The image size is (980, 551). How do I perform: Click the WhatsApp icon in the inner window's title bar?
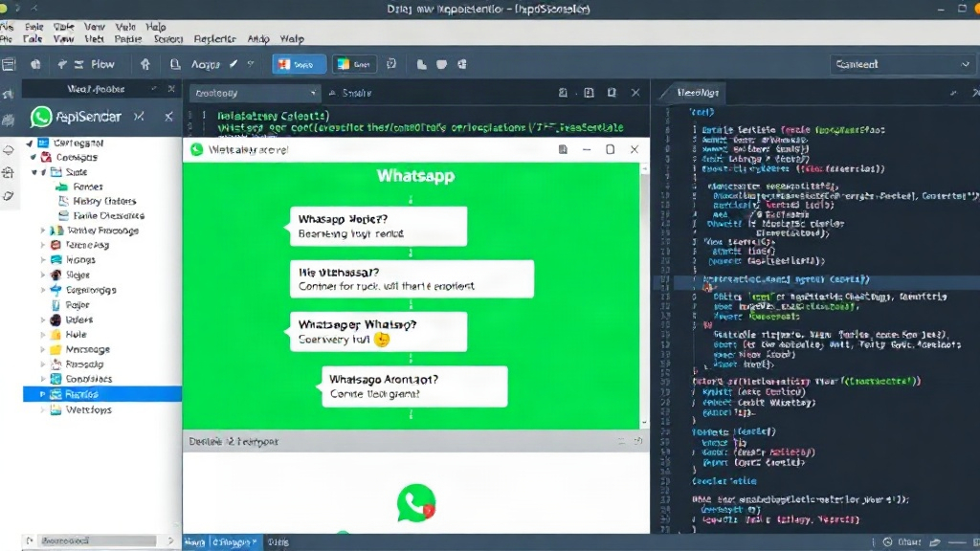(x=197, y=149)
